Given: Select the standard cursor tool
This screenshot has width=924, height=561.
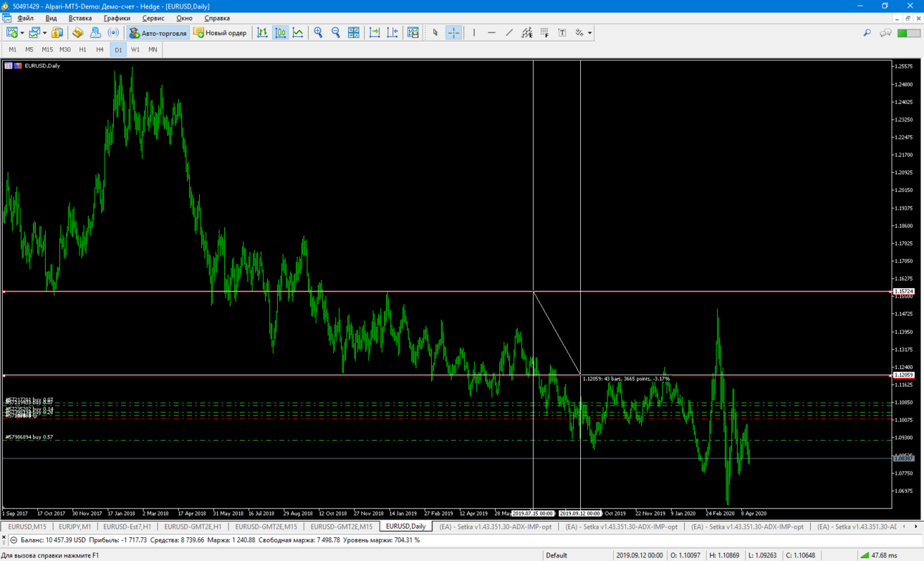Looking at the screenshot, I should tap(435, 33).
